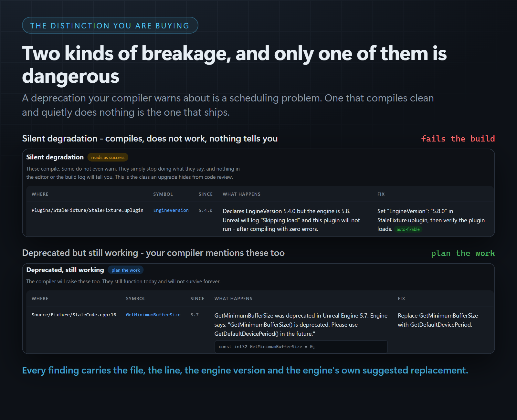Image resolution: width=517 pixels, height=420 pixels.
Task: Click the SINCE header in the Silent degradation table
Action: [206, 194]
